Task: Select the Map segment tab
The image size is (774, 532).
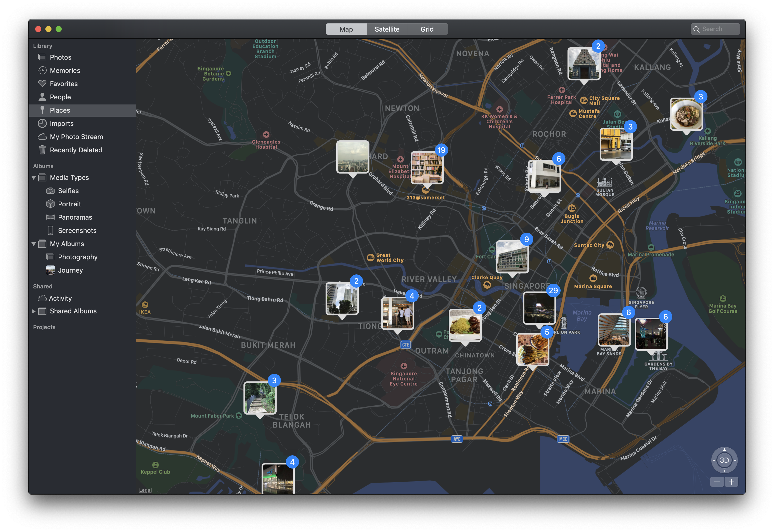Action: (346, 29)
